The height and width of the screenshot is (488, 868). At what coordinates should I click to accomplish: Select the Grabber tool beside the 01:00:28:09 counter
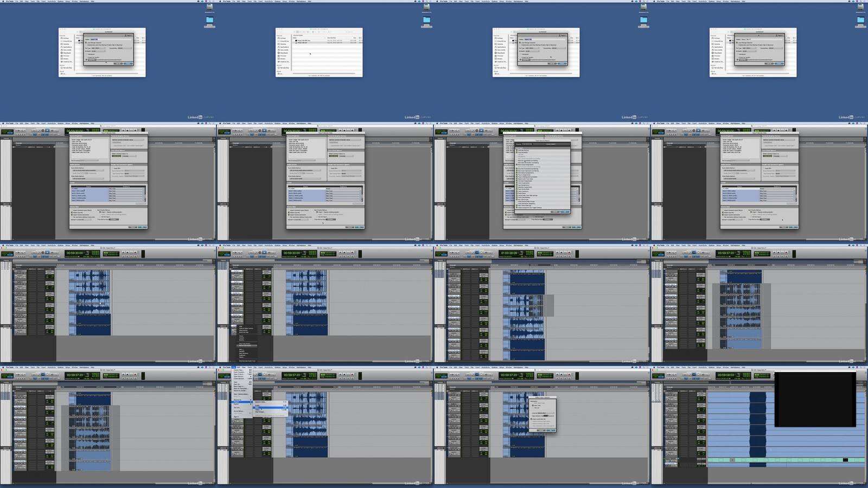click(481, 252)
